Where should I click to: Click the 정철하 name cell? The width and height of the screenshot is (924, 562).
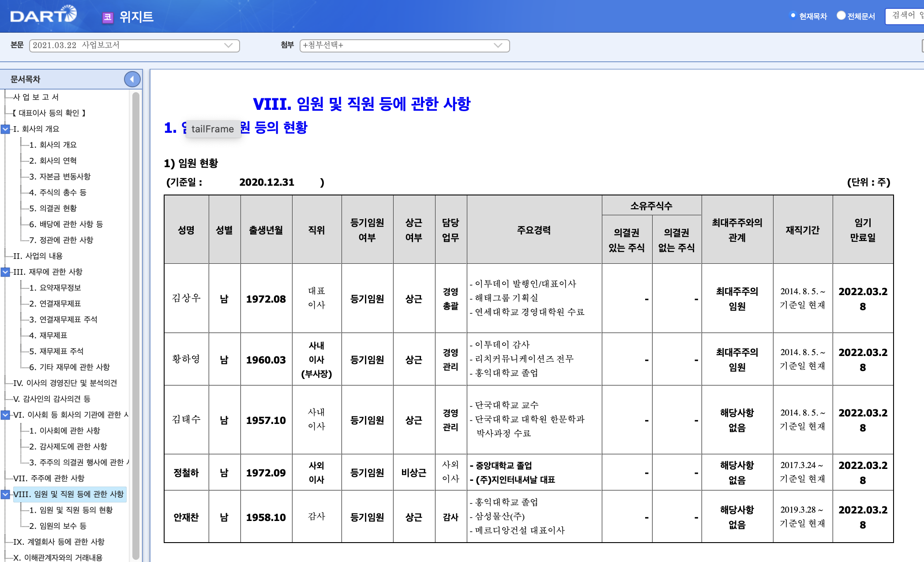pyautogui.click(x=186, y=472)
